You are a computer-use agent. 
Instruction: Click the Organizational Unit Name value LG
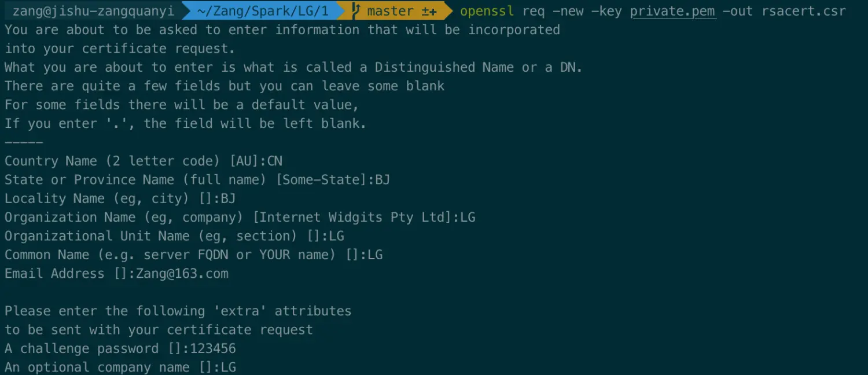point(336,236)
